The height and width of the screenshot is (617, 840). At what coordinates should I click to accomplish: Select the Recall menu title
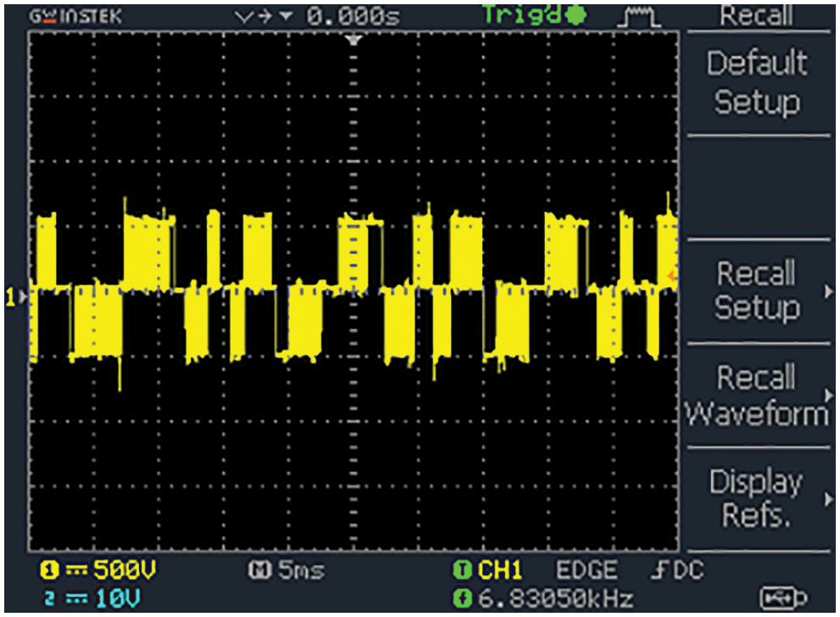756,14
